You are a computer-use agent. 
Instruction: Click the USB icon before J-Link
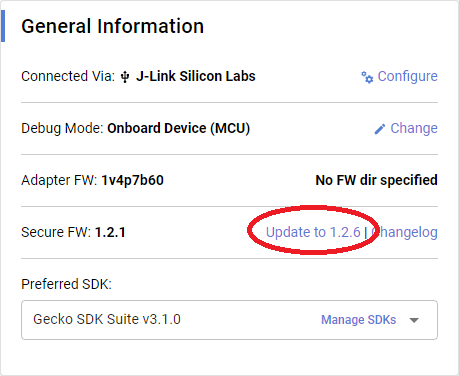(x=125, y=77)
